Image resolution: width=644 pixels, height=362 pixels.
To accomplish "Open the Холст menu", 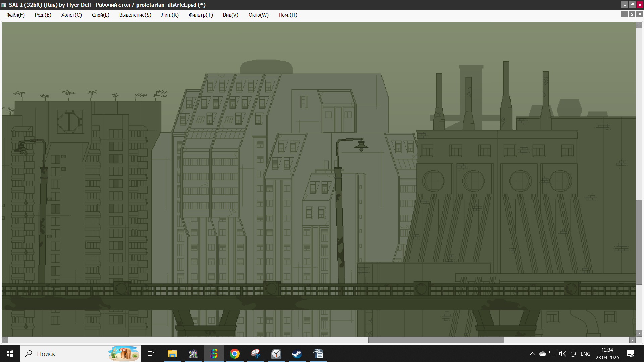I will 71,15.
